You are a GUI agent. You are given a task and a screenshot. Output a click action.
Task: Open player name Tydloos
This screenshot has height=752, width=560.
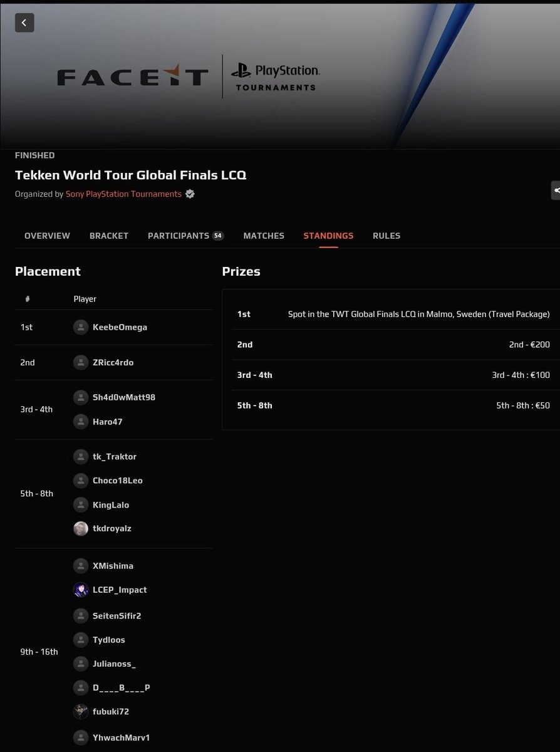coord(109,640)
